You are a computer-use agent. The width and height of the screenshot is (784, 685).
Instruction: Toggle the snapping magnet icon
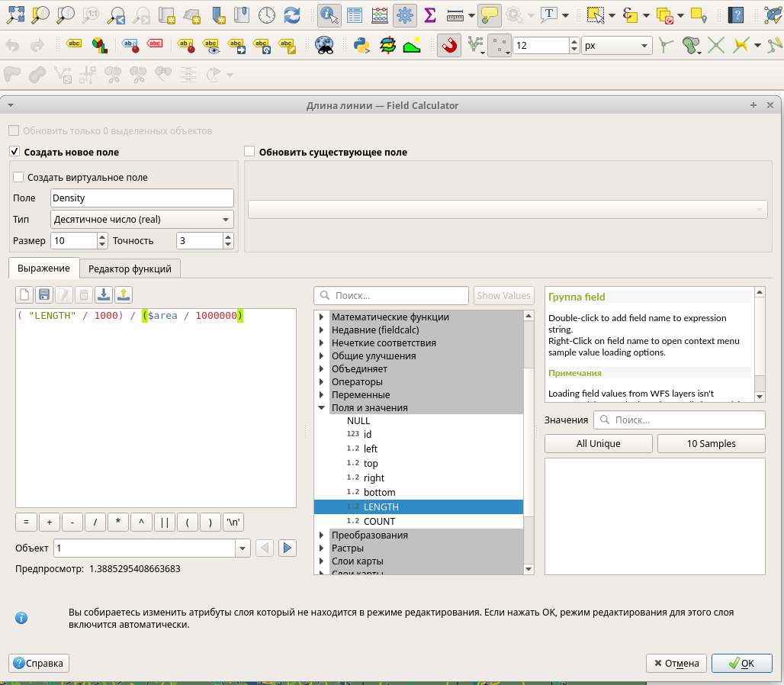click(449, 46)
